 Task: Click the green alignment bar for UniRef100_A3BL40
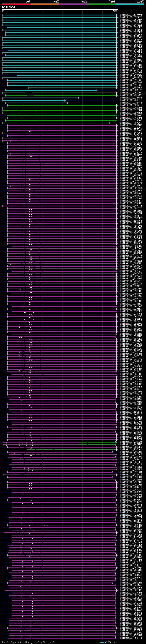click(x=72, y=450)
